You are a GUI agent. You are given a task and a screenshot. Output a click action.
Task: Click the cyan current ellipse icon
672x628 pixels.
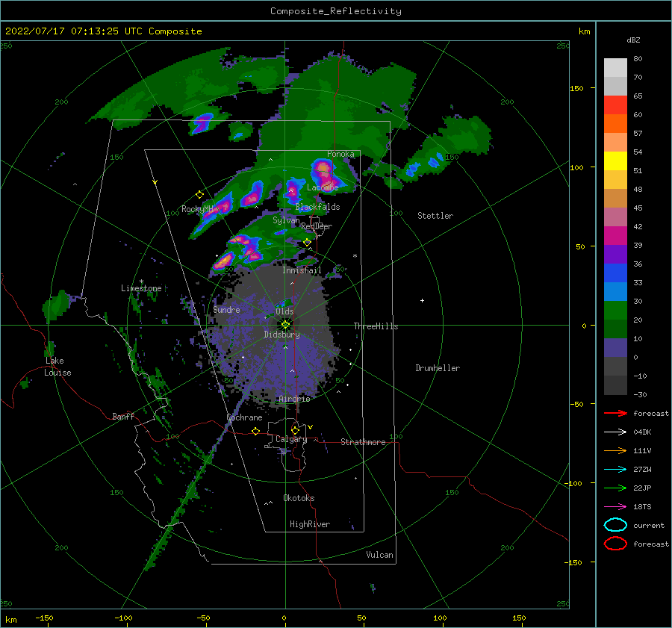coord(615,525)
